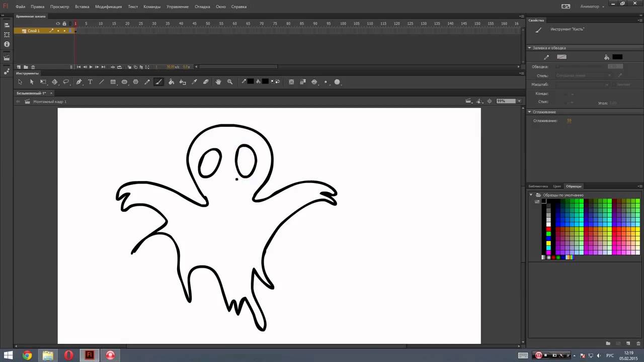Collapse the Заливка и обводка section

point(529,48)
